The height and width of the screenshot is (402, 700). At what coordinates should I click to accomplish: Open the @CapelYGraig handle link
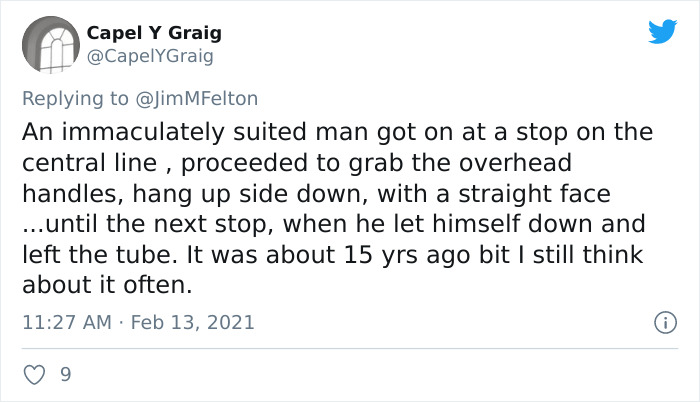150,56
